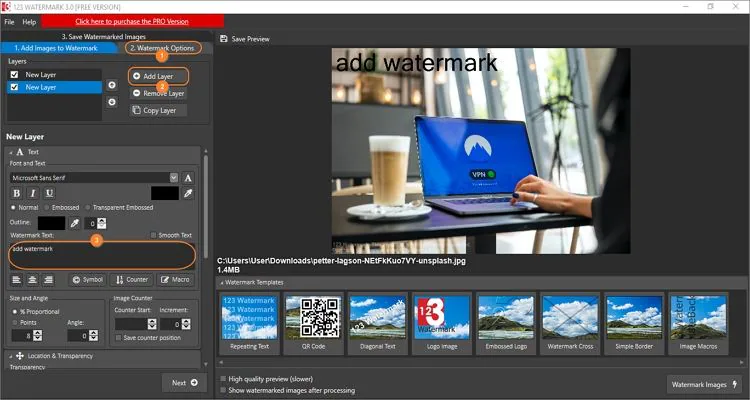The width and height of the screenshot is (750, 400).
Task: Switch to 2. Watermark Options tab
Action: click(x=163, y=48)
